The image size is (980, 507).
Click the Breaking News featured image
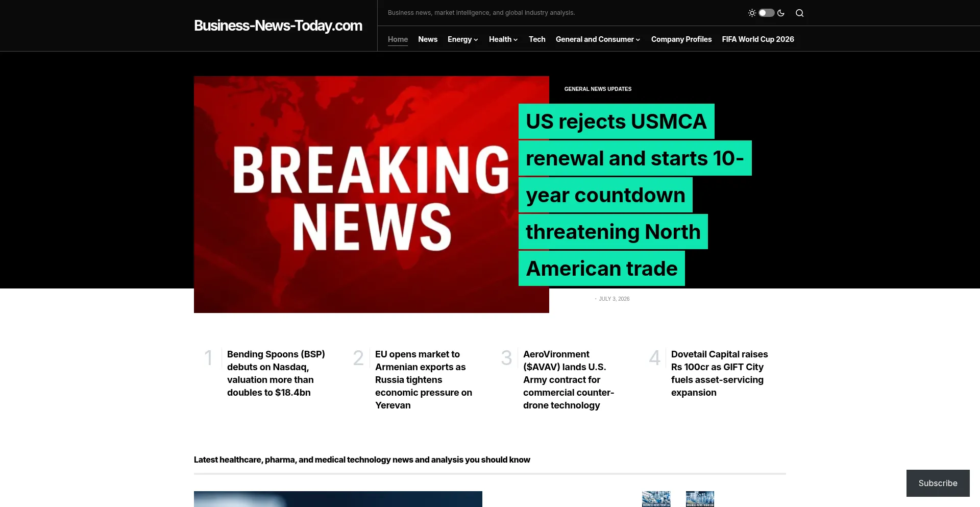pyautogui.click(x=372, y=195)
